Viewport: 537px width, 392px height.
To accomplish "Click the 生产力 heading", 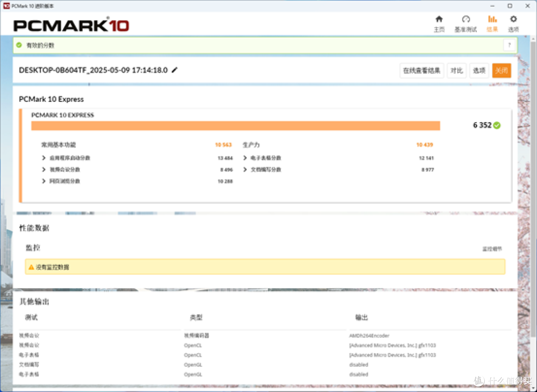I will click(x=251, y=145).
